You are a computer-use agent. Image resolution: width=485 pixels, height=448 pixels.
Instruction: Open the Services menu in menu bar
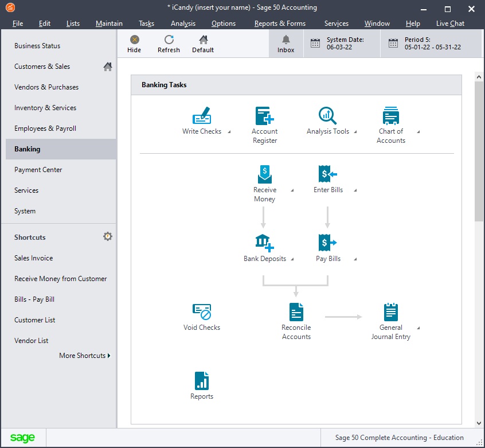coord(336,24)
